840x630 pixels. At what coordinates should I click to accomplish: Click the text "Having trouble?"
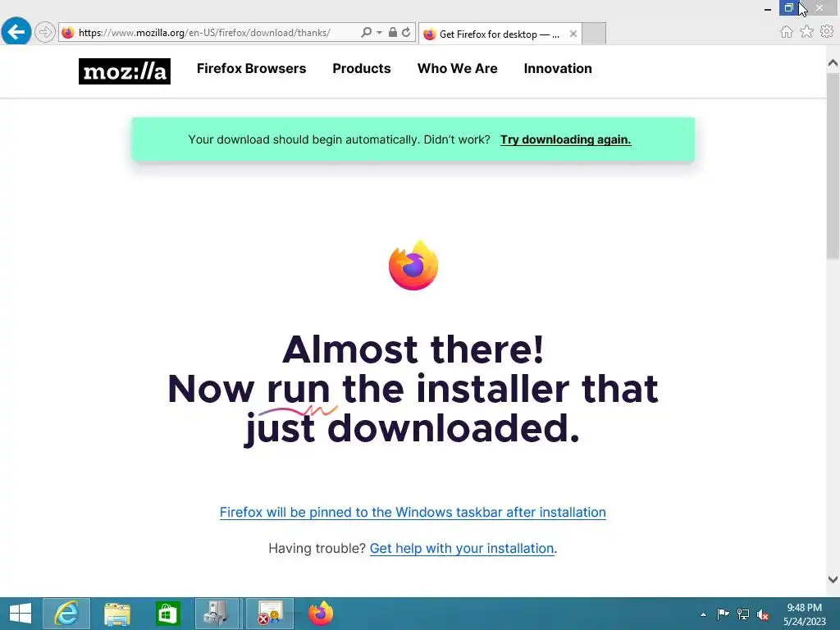[317, 549]
